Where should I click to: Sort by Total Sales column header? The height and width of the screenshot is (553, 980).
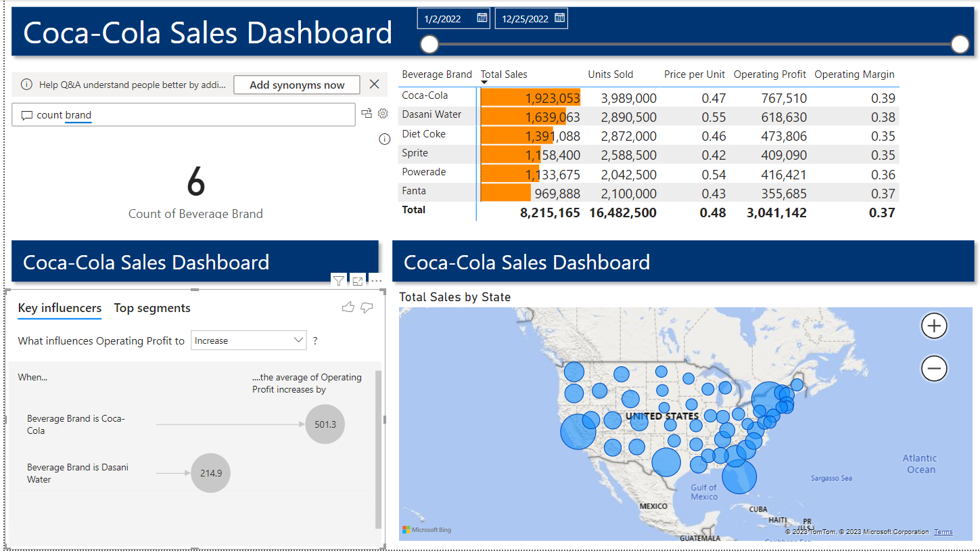(x=504, y=74)
